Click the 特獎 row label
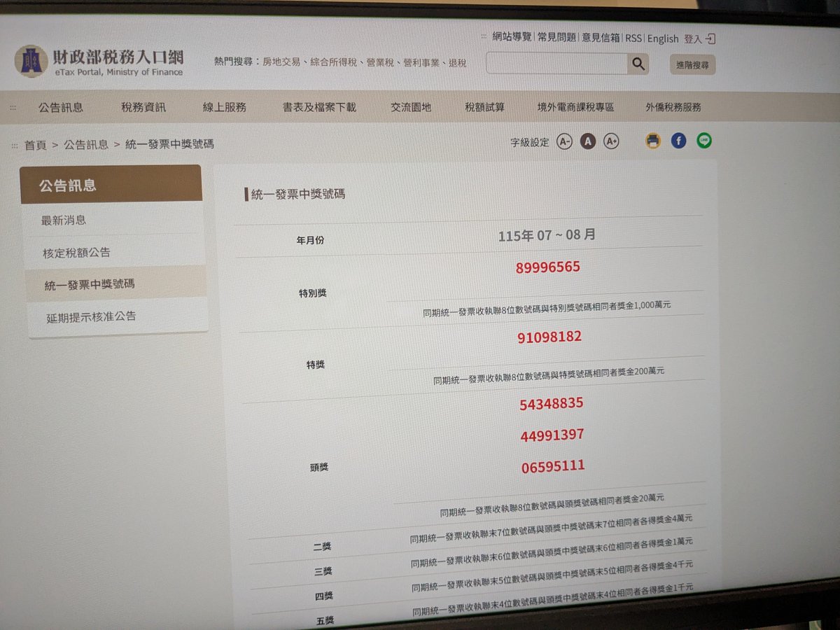The width and height of the screenshot is (840, 630). pyautogui.click(x=315, y=365)
